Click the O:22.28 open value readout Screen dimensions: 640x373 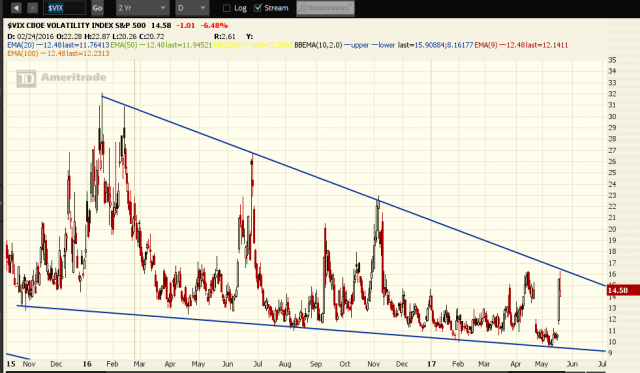tap(69, 36)
